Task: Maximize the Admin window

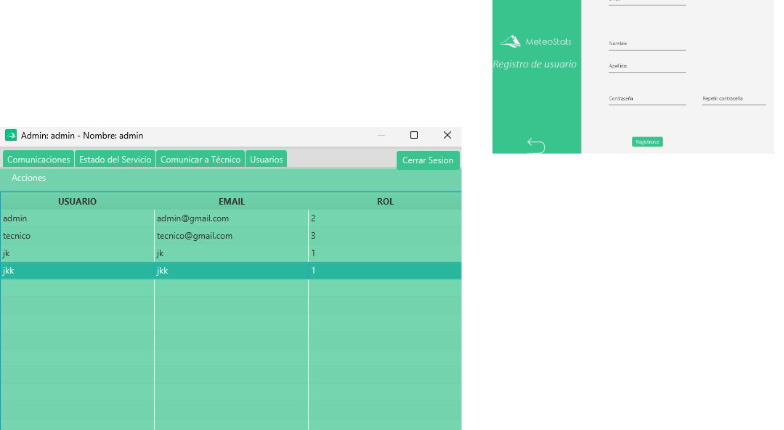Action: 414,135
